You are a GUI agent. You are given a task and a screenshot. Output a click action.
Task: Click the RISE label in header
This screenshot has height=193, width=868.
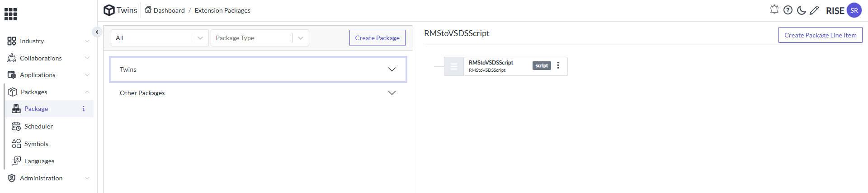pos(835,11)
